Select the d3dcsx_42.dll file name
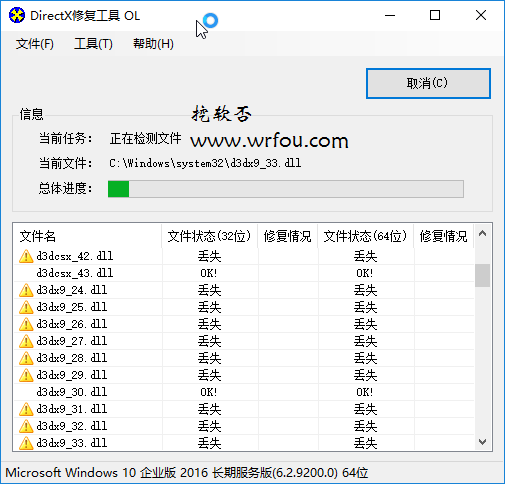The image size is (505, 484). tap(75, 256)
